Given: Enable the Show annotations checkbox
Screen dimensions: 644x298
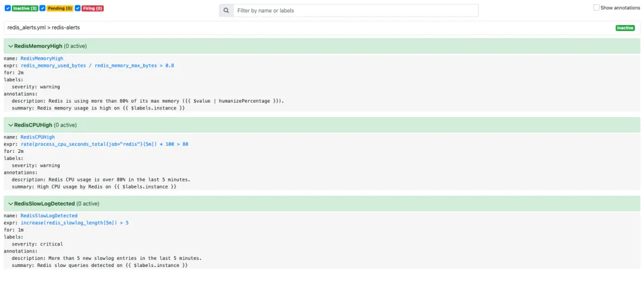Looking at the screenshot, I should (x=596, y=8).
